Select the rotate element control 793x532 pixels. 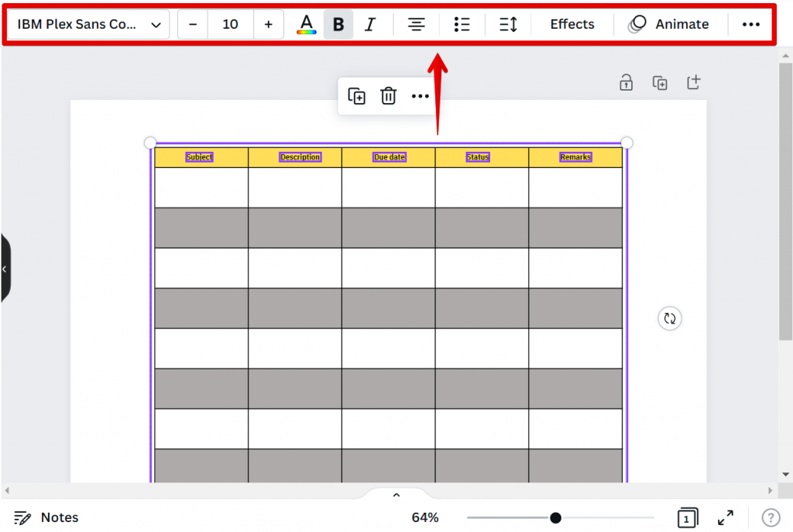(669, 318)
